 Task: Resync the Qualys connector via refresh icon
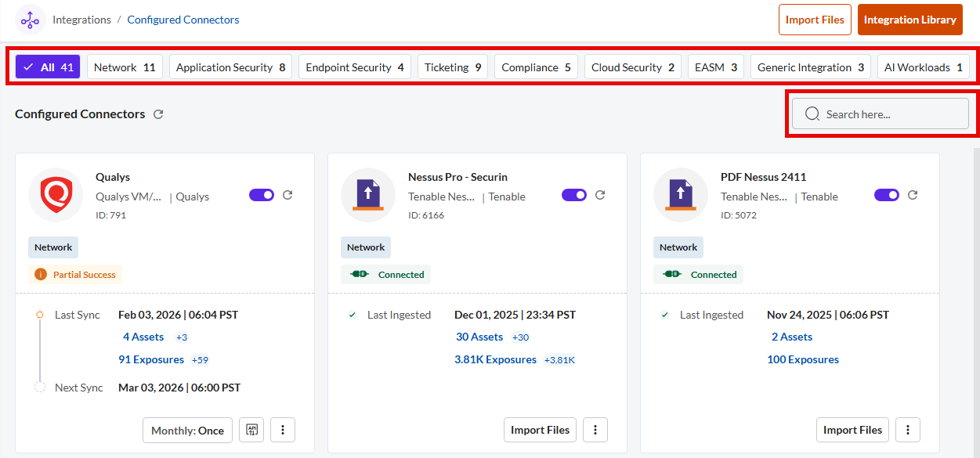point(287,195)
